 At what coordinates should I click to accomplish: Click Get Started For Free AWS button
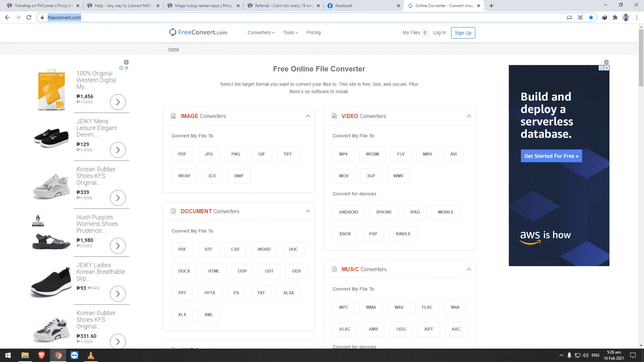tap(551, 156)
